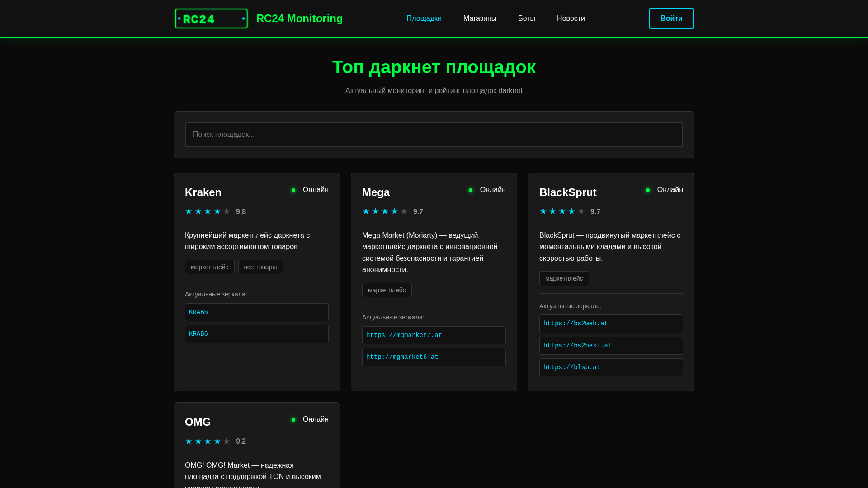Click the маркетплейс tag on Kraken card
This screenshot has width=868, height=488.
(x=210, y=267)
